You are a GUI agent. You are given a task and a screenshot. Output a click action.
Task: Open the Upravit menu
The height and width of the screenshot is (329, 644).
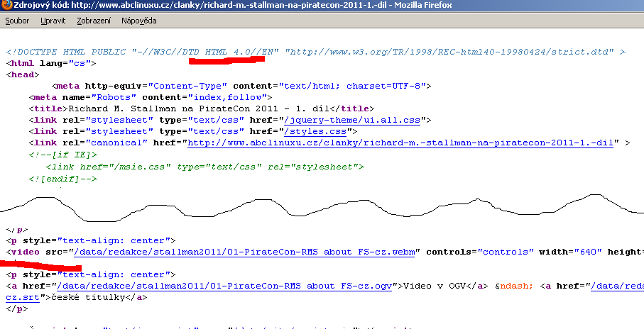tap(53, 21)
